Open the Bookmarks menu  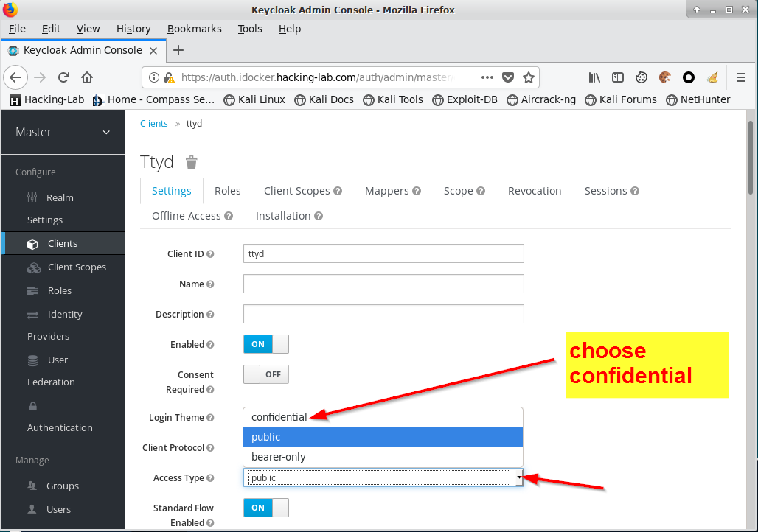(x=195, y=29)
